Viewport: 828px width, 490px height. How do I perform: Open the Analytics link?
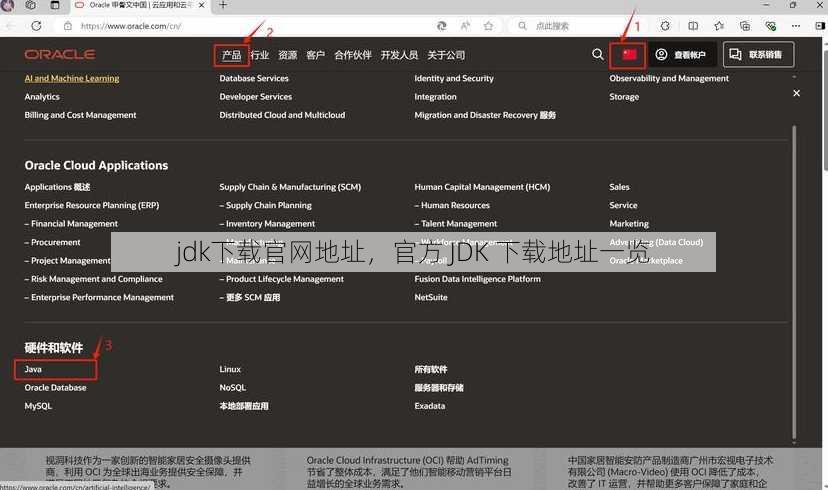[42, 97]
